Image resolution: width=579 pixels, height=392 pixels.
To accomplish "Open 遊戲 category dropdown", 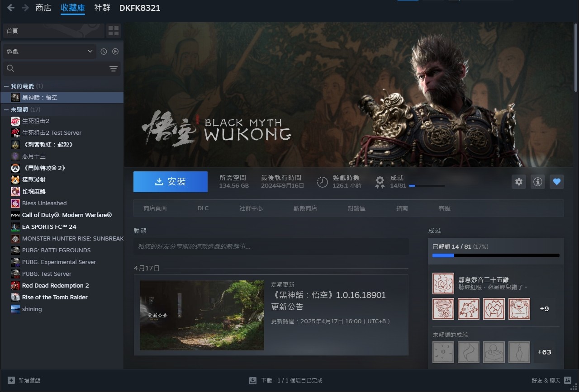I will pyautogui.click(x=50, y=52).
